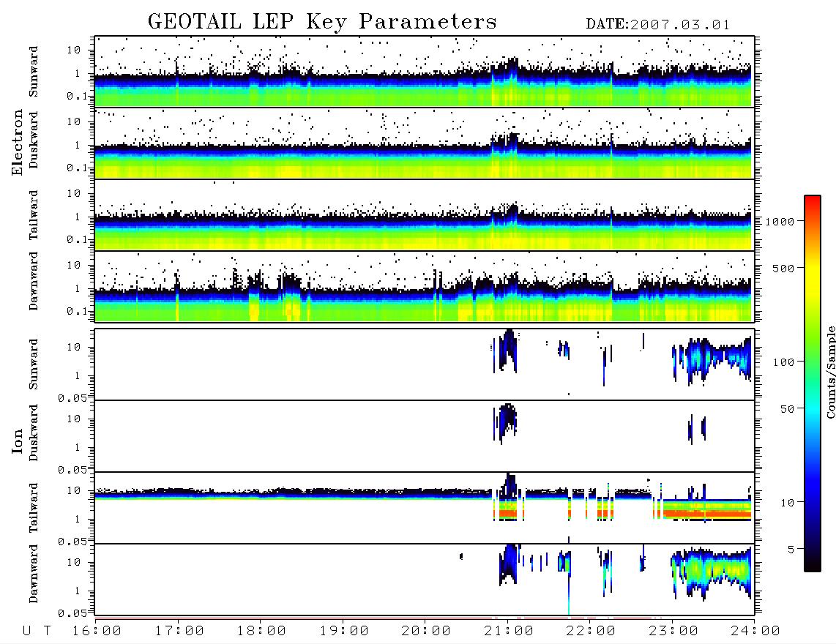Click the "22:00" time tick label
The image size is (836, 644).
591,632
